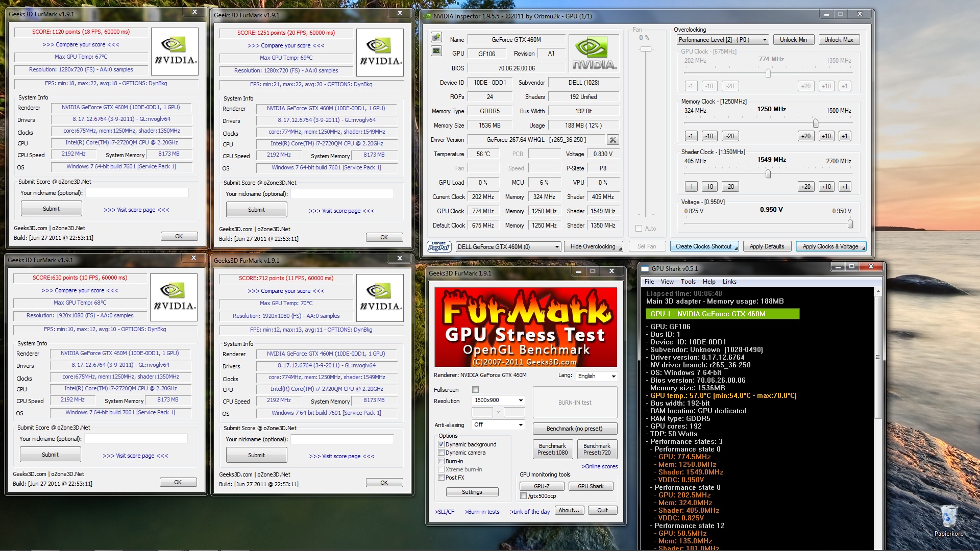980x551 pixels.
Task: Click NVIDIA logo in the 712 points FurMark window
Action: coord(380,298)
